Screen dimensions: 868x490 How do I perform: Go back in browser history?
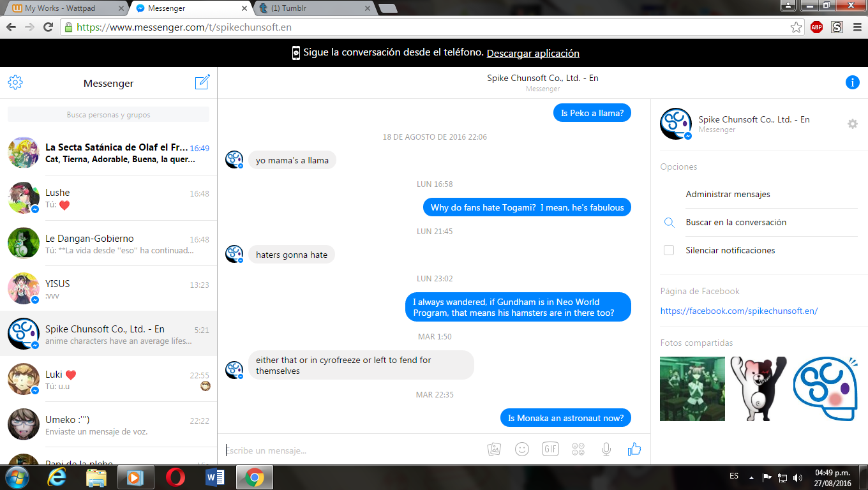click(11, 27)
